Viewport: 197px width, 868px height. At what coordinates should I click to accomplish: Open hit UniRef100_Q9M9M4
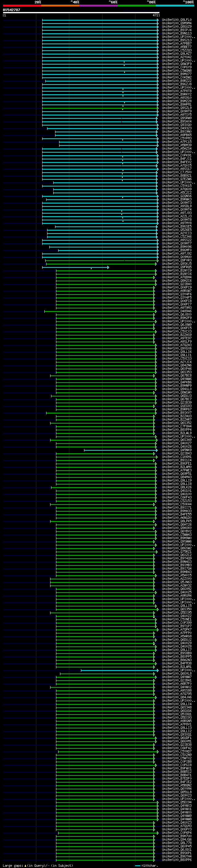tap(177, 23)
